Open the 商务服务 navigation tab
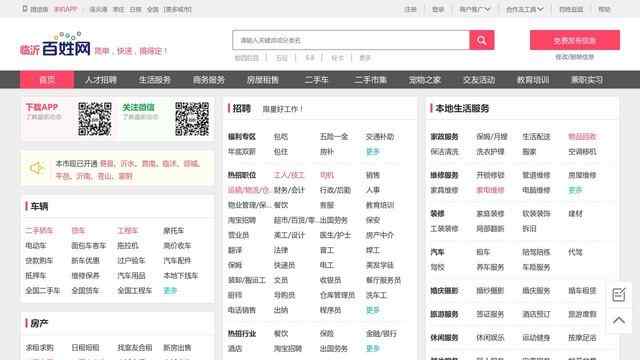The height and width of the screenshot is (360, 640). [x=209, y=80]
